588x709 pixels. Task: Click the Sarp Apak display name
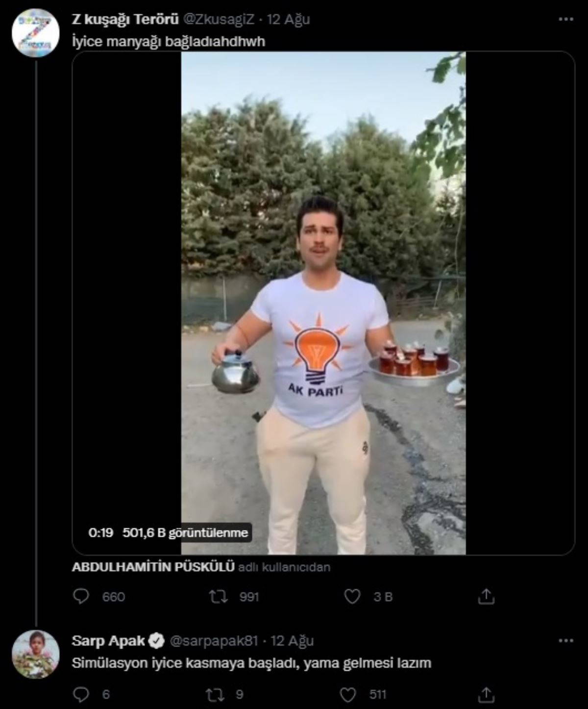click(109, 640)
